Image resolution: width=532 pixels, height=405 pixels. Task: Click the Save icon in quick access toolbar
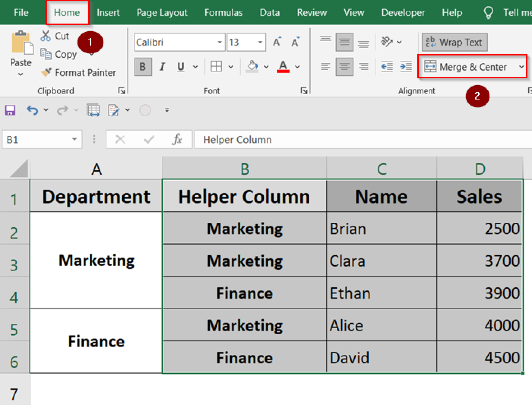click(10, 110)
